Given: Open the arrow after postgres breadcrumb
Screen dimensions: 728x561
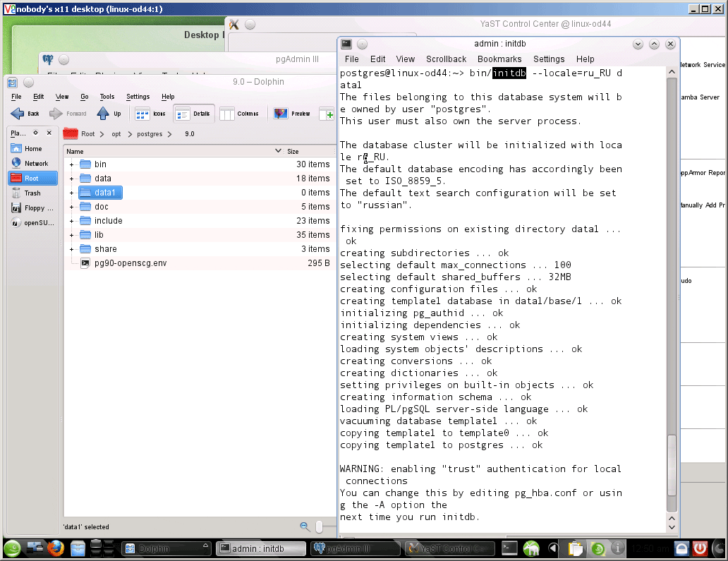Looking at the screenshot, I should (169, 134).
